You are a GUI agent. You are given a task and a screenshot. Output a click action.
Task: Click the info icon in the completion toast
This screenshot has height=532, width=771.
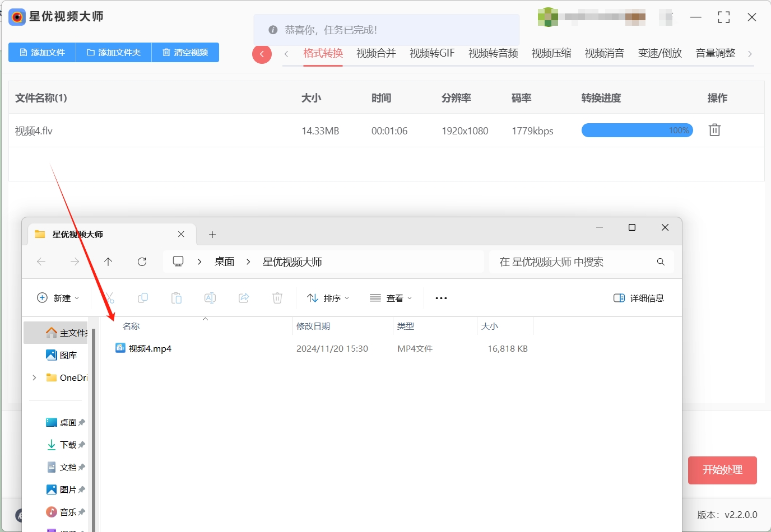(273, 30)
